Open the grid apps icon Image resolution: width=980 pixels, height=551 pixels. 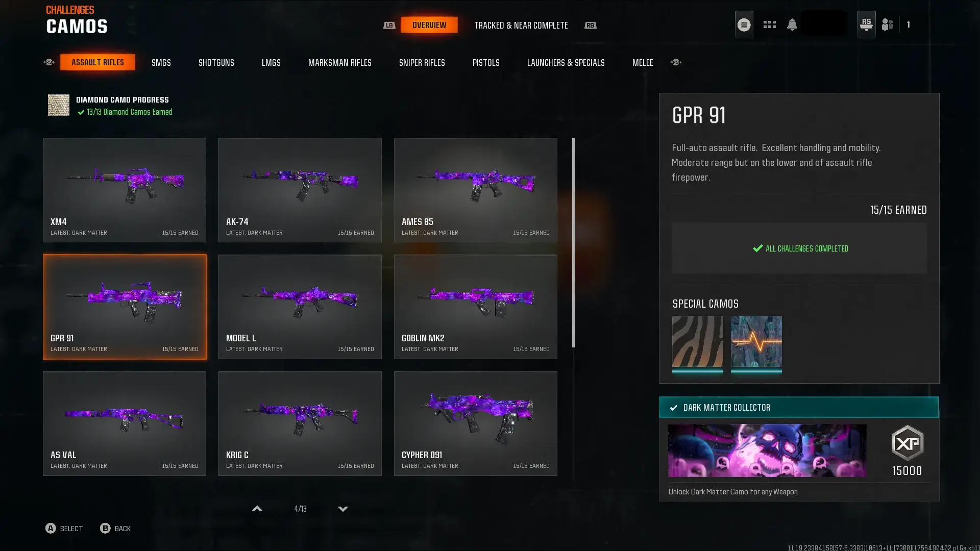coord(769,24)
